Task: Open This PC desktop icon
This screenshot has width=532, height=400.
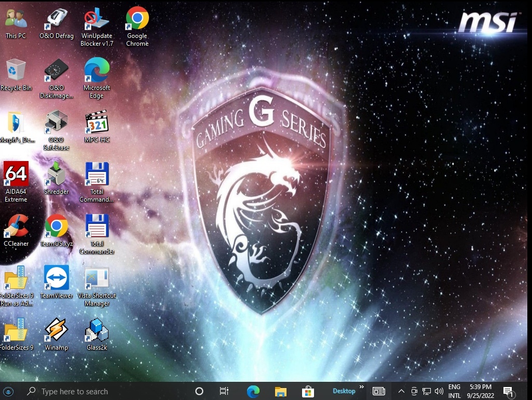Action: coord(16,23)
